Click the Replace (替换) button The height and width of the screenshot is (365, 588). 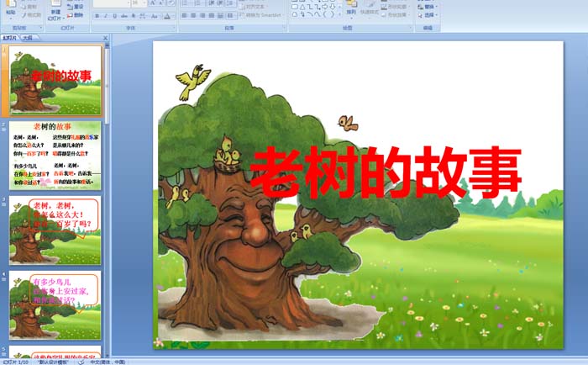pyautogui.click(x=427, y=7)
